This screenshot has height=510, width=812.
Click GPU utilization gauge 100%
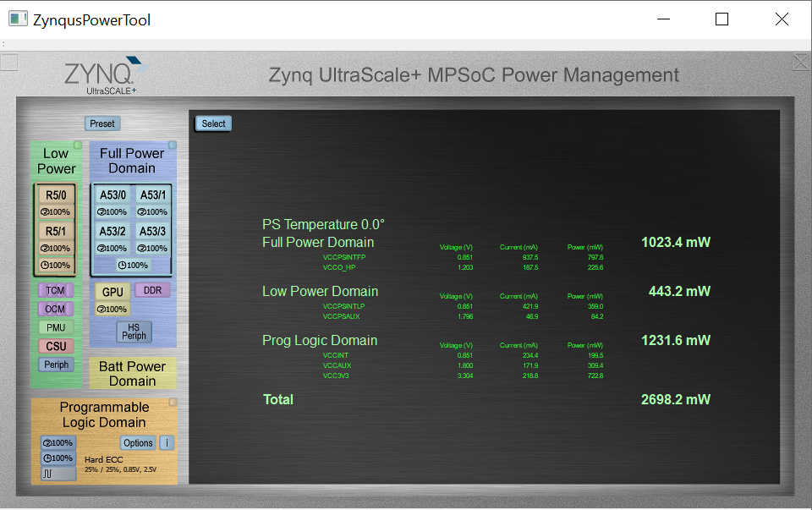[x=112, y=309]
